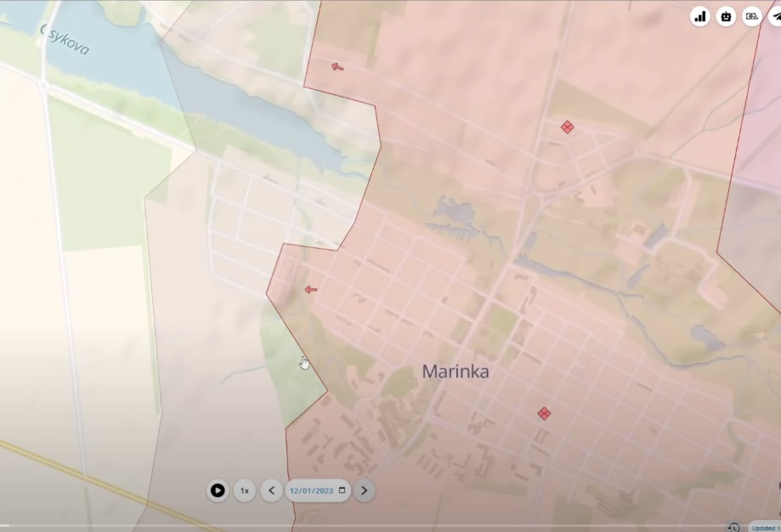The image size is (781, 532).
Task: Click the history clock icon
Action: [733, 528]
